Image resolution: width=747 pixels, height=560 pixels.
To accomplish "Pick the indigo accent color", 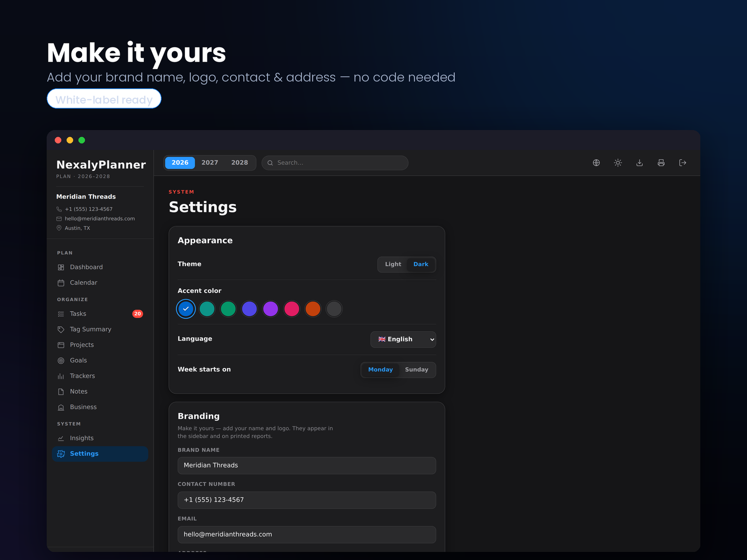I will [249, 309].
